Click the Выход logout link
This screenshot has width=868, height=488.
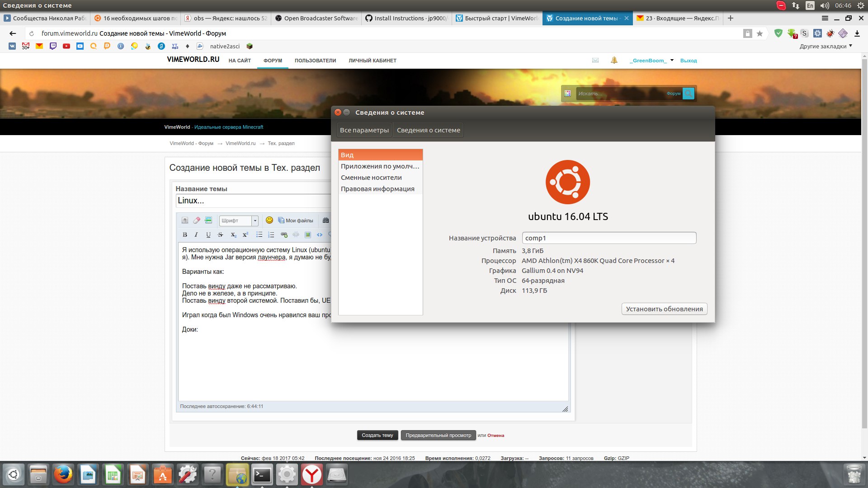click(689, 61)
